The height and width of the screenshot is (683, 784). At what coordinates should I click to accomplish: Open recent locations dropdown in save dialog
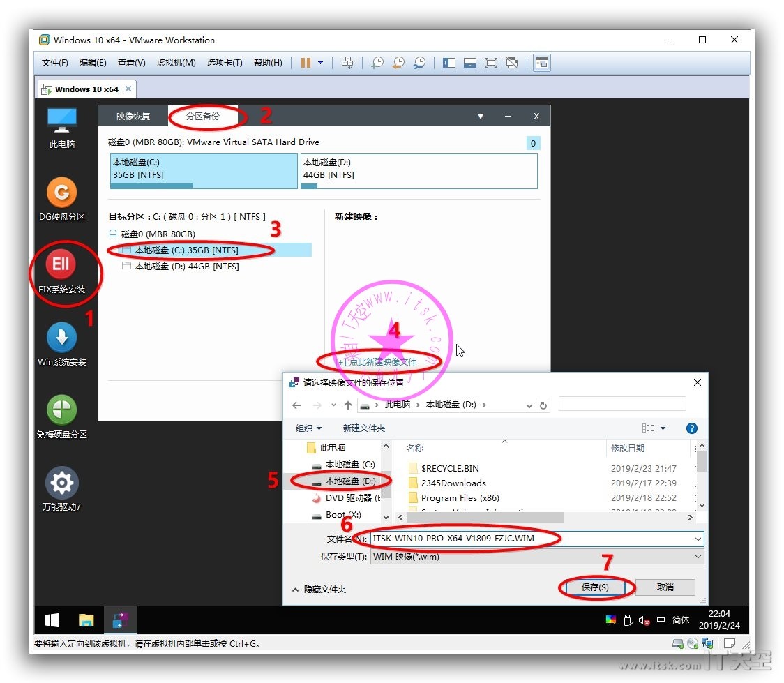click(x=333, y=405)
